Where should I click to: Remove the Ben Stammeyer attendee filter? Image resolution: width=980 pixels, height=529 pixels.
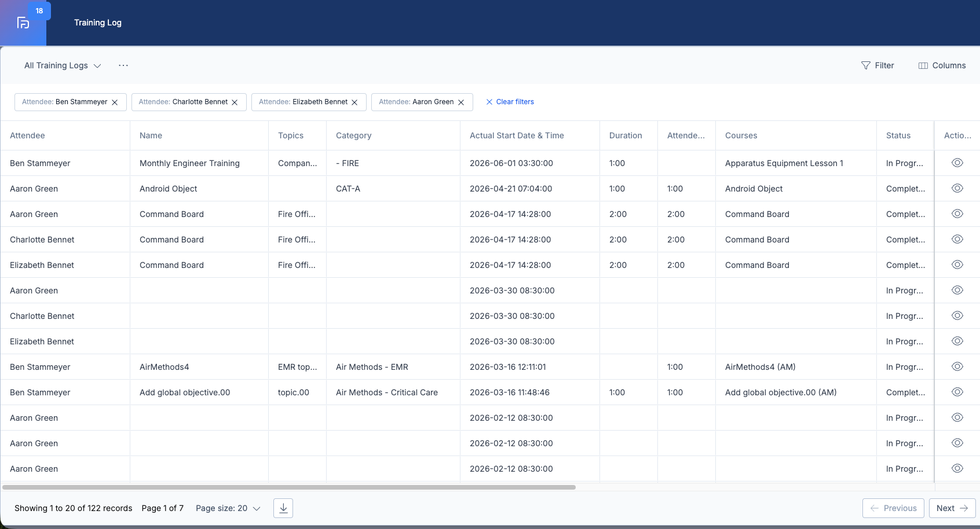pos(115,102)
